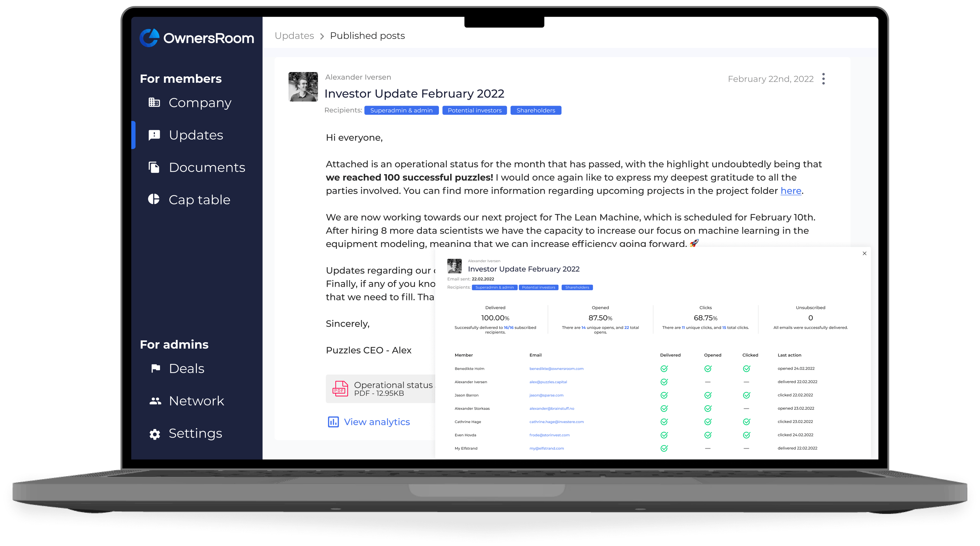Click the Network people icon
This screenshot has width=980, height=546.
coord(155,401)
